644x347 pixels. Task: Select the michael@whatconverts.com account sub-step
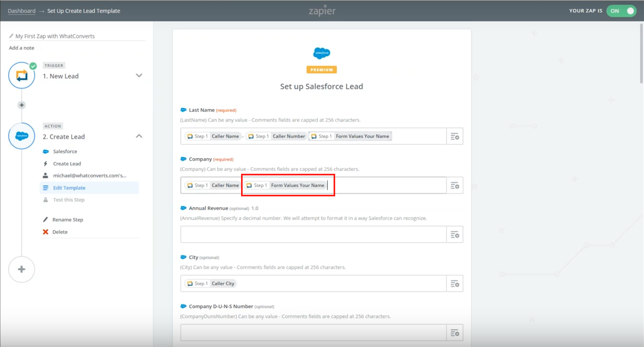click(x=89, y=176)
